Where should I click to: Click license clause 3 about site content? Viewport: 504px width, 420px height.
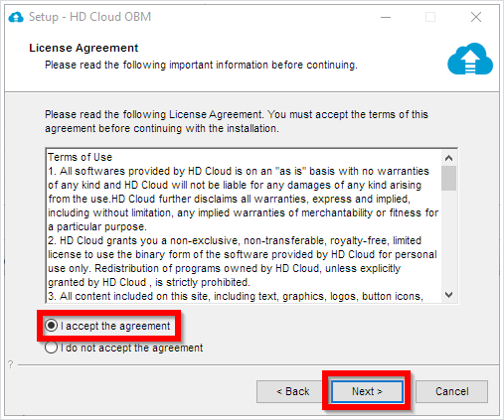pyautogui.click(x=236, y=296)
